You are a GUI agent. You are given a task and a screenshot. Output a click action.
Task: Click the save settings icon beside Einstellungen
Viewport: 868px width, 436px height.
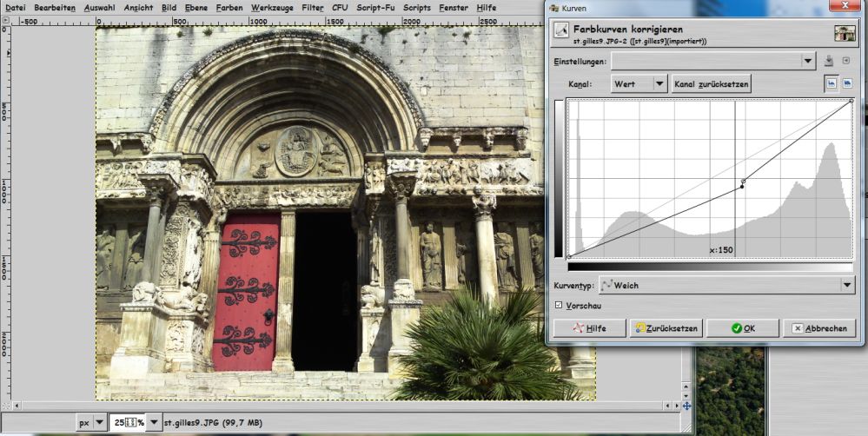point(830,61)
